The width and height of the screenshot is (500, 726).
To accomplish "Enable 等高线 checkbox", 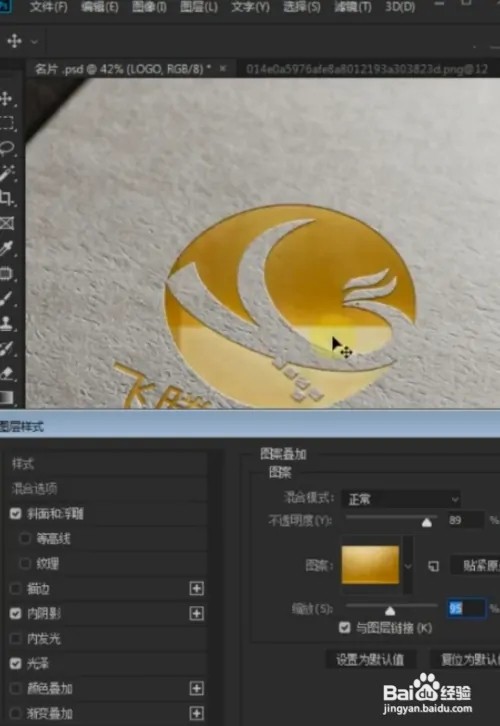I will pos(25,538).
